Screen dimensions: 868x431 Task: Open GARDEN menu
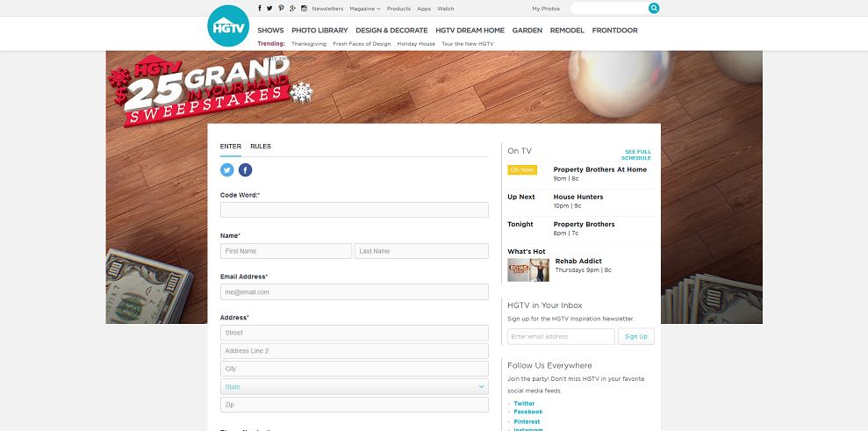[527, 31]
